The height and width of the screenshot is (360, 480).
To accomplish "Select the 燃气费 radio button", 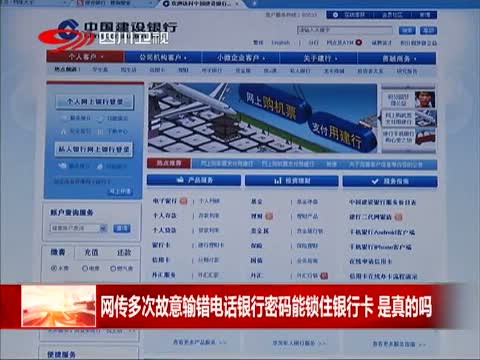I will (x=113, y=268).
